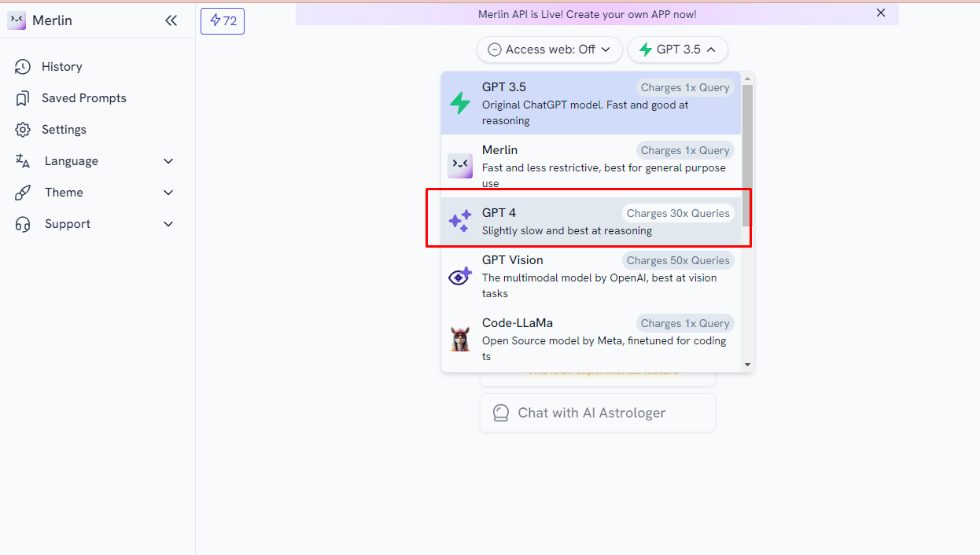
Task: Click 'The multimodal model by OpenAI' description
Action: coord(599,285)
